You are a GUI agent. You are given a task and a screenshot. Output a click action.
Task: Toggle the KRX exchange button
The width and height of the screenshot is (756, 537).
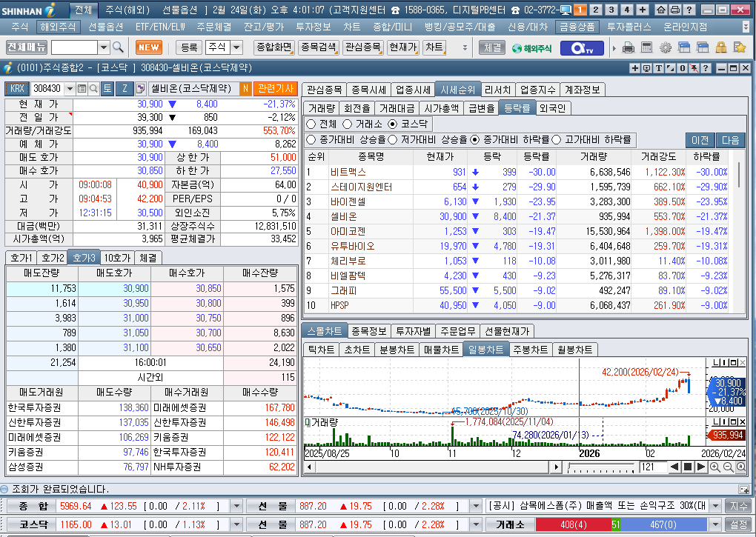pos(17,89)
